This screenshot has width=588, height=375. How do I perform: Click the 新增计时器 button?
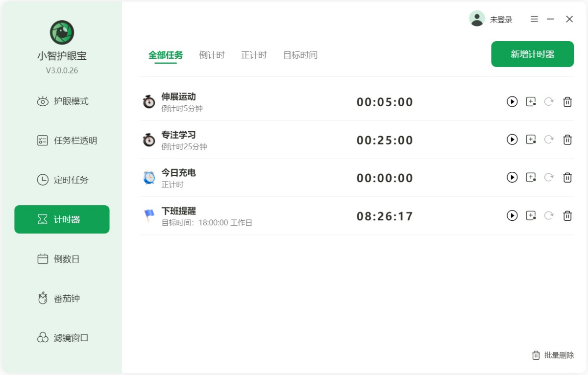click(x=533, y=54)
